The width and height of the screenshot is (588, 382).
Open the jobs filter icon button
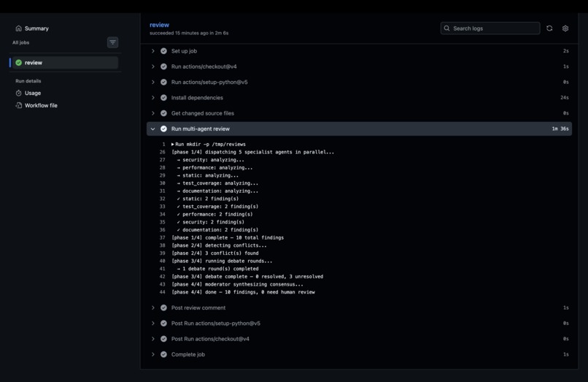point(112,42)
